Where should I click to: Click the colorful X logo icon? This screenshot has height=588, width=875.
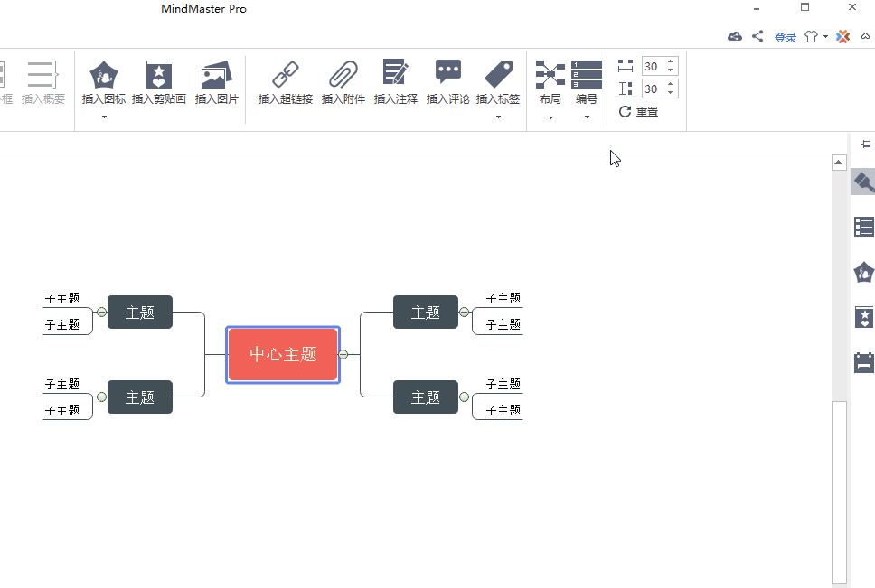(842, 37)
